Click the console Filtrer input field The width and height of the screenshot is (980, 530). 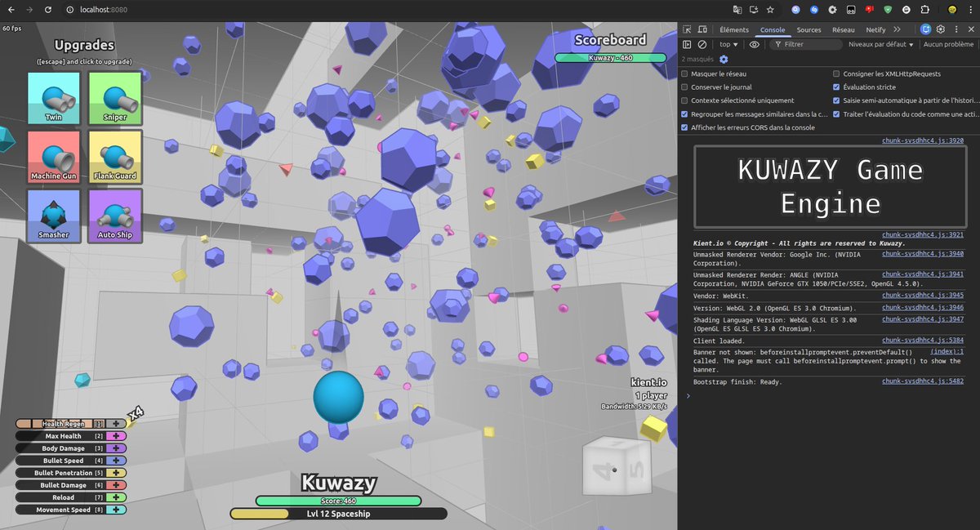805,44
